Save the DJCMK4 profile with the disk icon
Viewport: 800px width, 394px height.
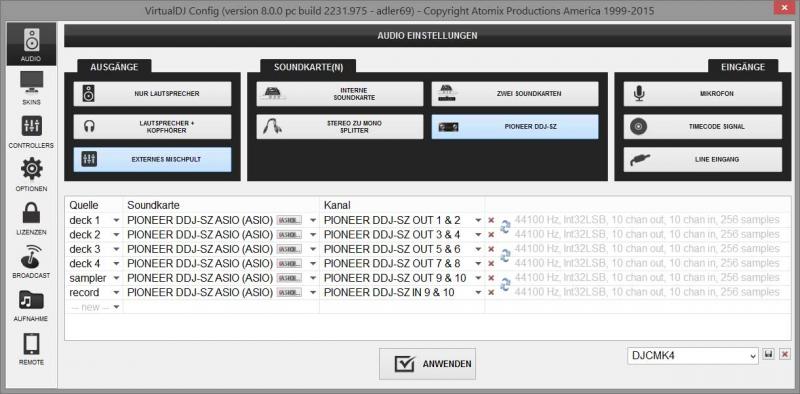point(768,354)
